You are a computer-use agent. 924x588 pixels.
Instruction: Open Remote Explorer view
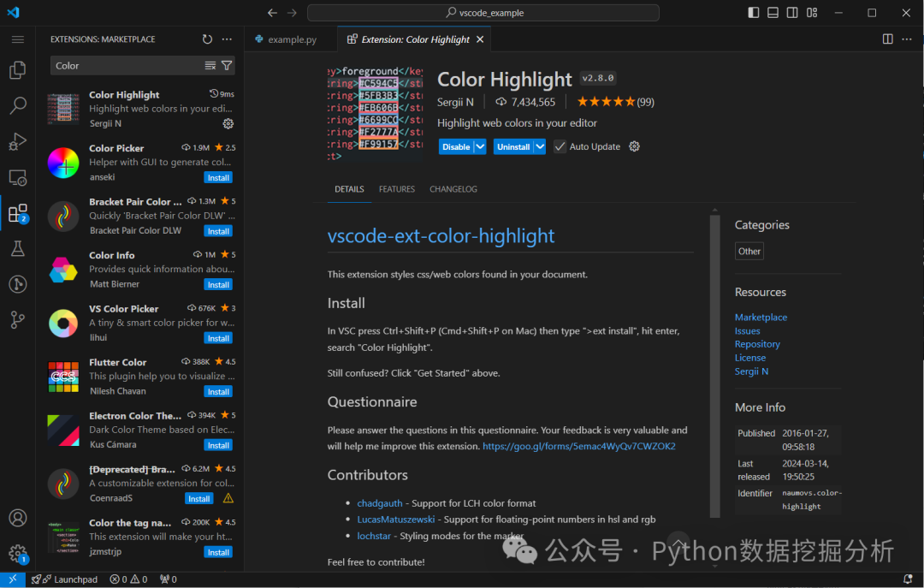coord(18,177)
